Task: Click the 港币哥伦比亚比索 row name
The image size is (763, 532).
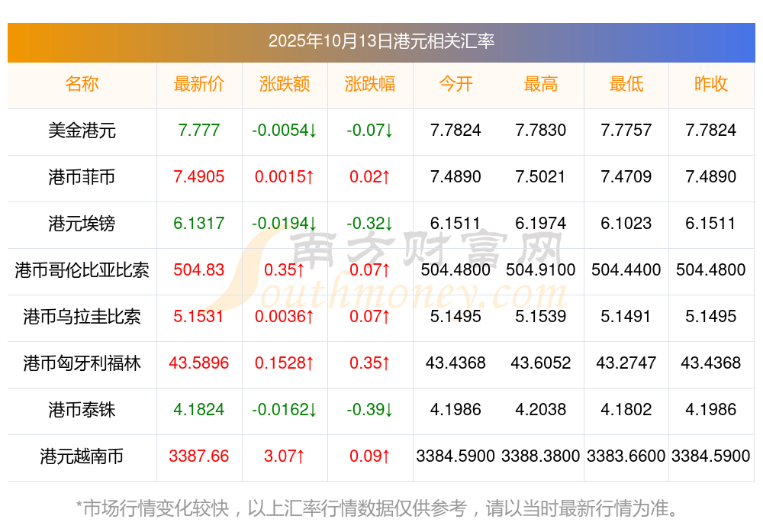Action: point(82,270)
